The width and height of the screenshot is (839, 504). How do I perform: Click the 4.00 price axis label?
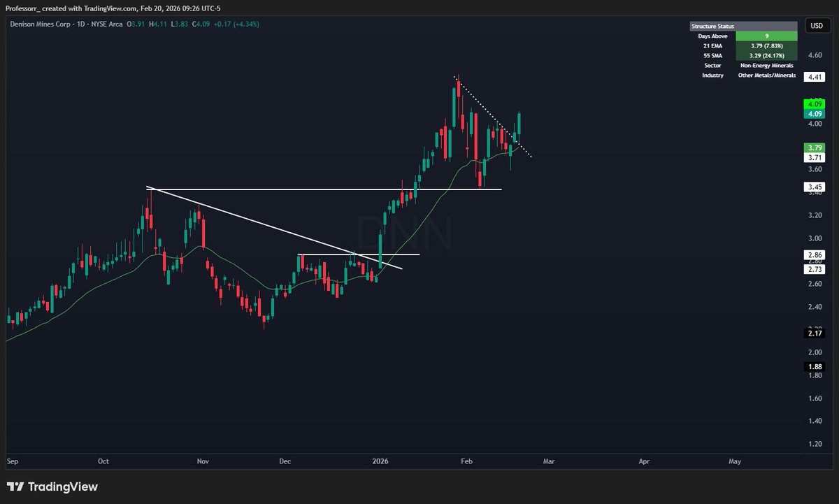pyautogui.click(x=815, y=124)
